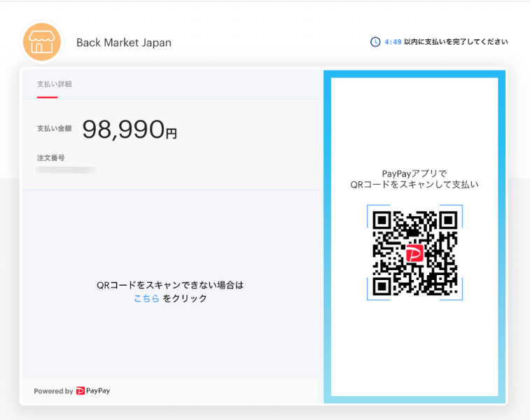Click the 以内に支払いを完了してください message

coord(456,41)
